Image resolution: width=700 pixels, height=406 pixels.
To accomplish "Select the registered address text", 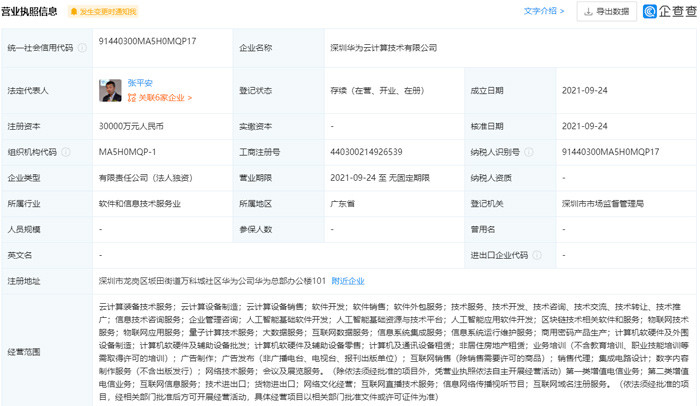I will pos(212,281).
